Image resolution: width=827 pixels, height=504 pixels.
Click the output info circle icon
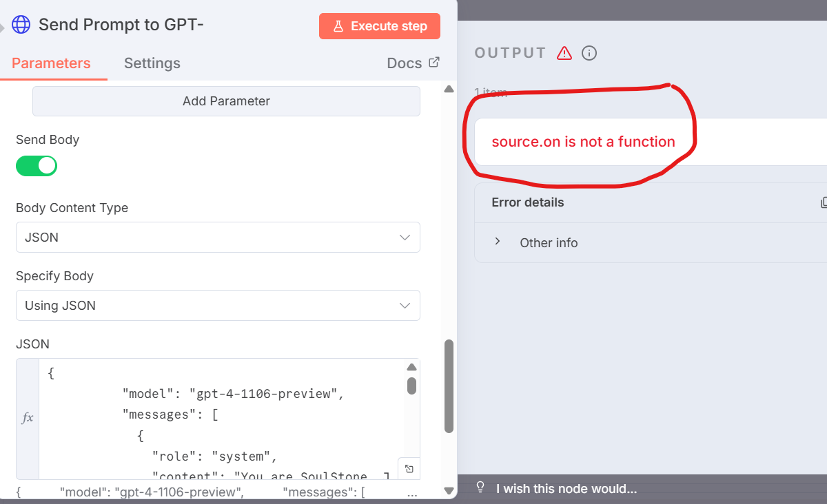coord(589,53)
